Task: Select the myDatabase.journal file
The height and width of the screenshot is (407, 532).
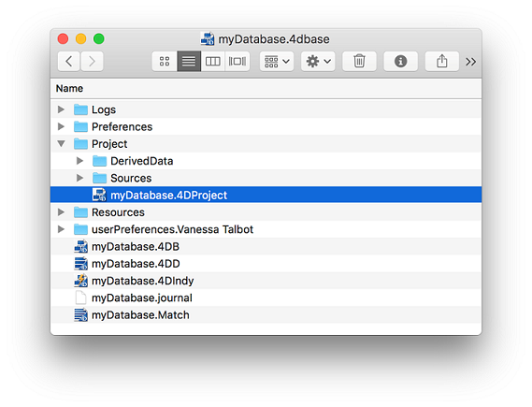Action: 266,298
